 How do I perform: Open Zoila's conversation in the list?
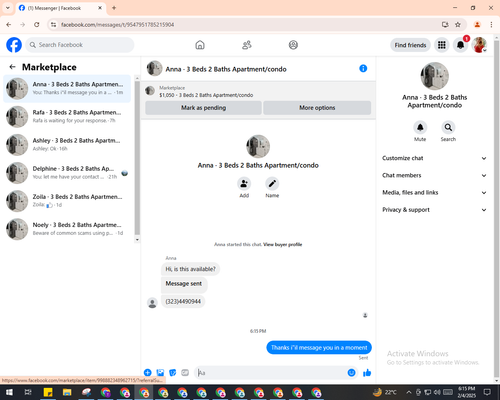pos(67,201)
